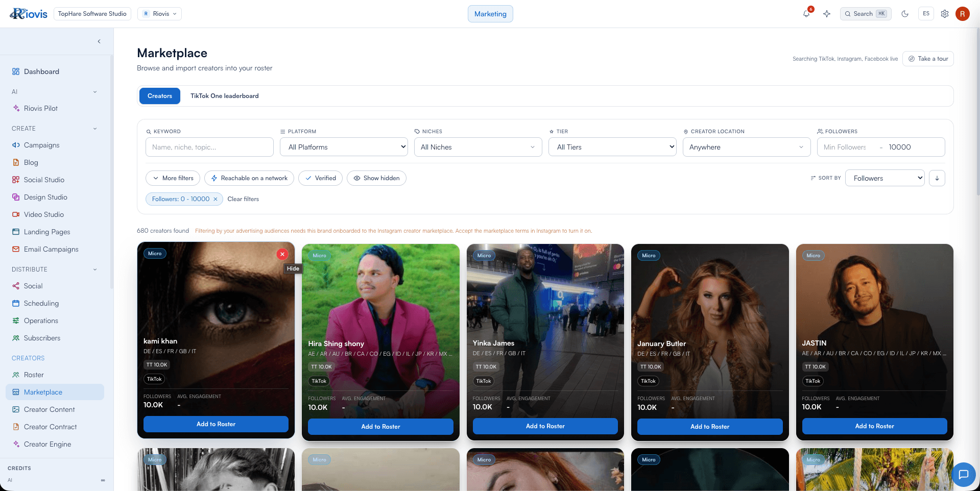The width and height of the screenshot is (980, 491).
Task: Open settings gear icon in header
Action: pyautogui.click(x=945, y=14)
